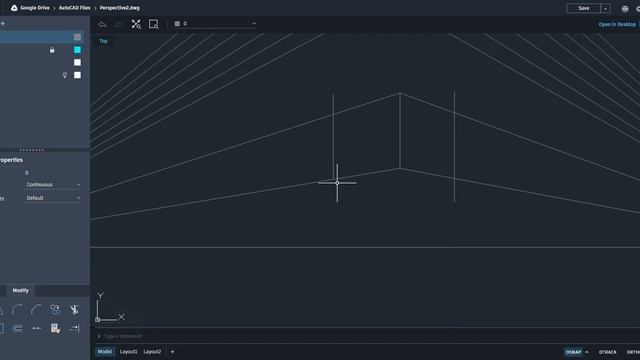Click the Save button
This screenshot has height=360, width=640.
click(x=584, y=8)
